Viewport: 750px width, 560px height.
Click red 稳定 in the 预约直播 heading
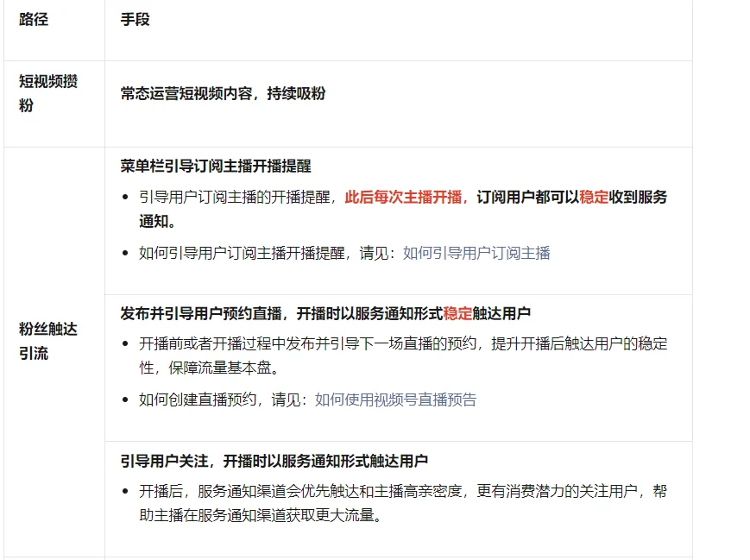457,312
